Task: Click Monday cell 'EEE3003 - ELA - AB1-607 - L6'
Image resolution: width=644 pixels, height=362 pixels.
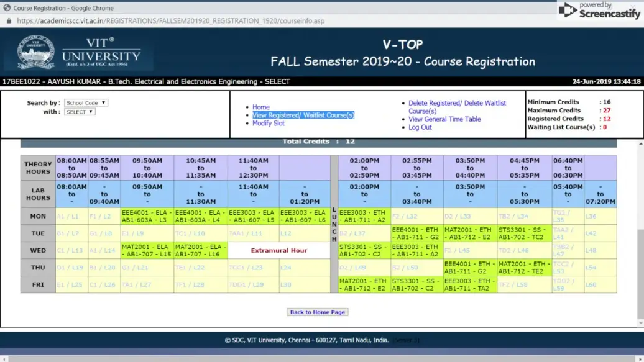Action: pos(305,216)
